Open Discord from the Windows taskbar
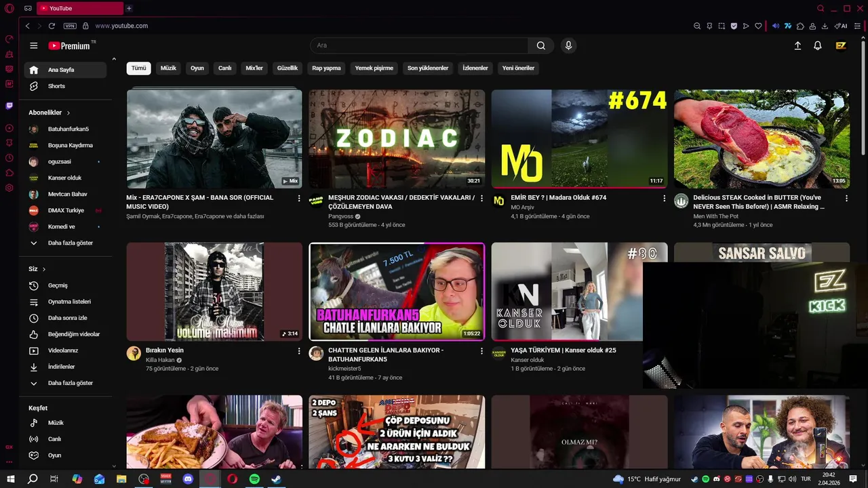The image size is (868, 488). click(188, 479)
